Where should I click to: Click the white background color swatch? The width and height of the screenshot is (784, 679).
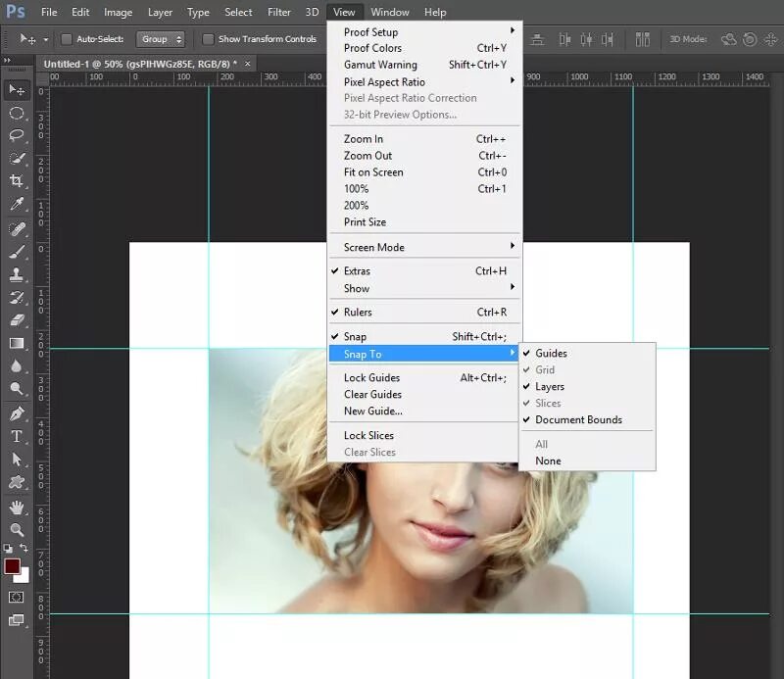point(24,576)
